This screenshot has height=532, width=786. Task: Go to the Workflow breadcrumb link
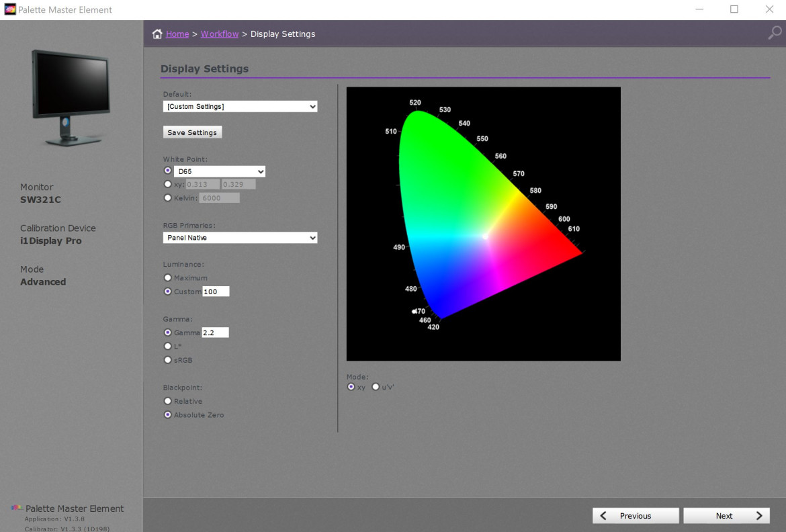pyautogui.click(x=220, y=34)
